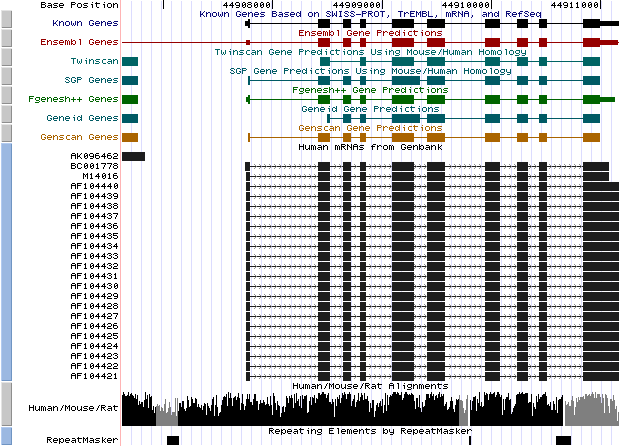Click the AF104440 mRNA label
Viewport: 620px width, 446px height.
(94, 186)
